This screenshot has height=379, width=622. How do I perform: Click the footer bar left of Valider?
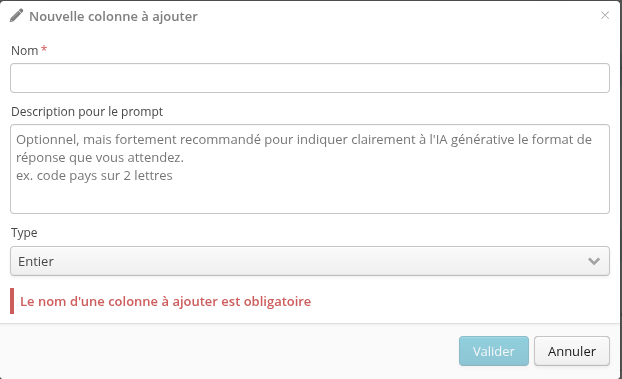230,351
